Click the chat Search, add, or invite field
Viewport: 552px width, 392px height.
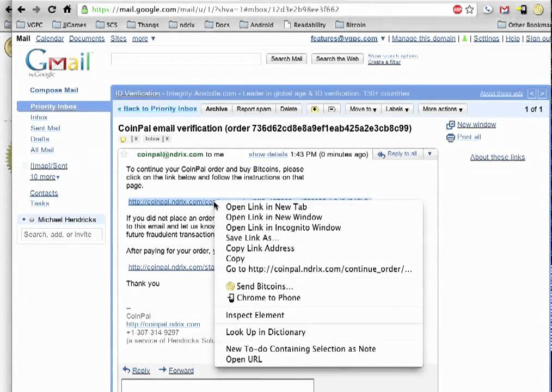click(62, 235)
